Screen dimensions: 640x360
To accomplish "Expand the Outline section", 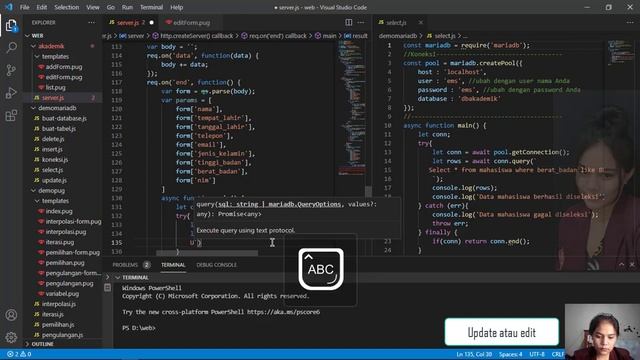I will tap(42, 344).
